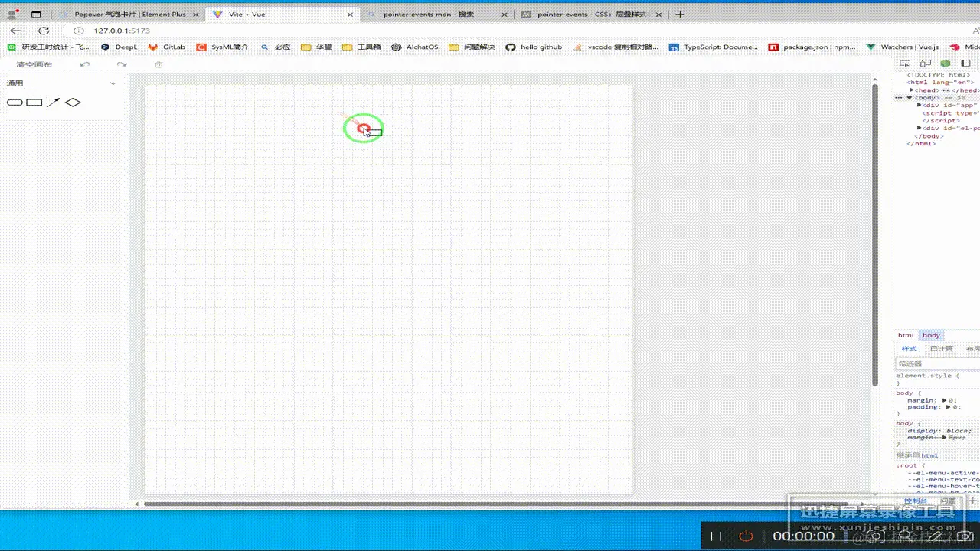Click the delete trash icon in toolbar
This screenshot has height=551, width=980.
click(158, 64)
